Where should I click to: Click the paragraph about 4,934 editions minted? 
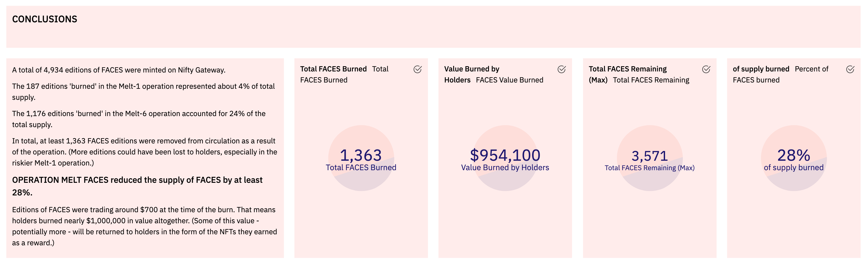119,70
